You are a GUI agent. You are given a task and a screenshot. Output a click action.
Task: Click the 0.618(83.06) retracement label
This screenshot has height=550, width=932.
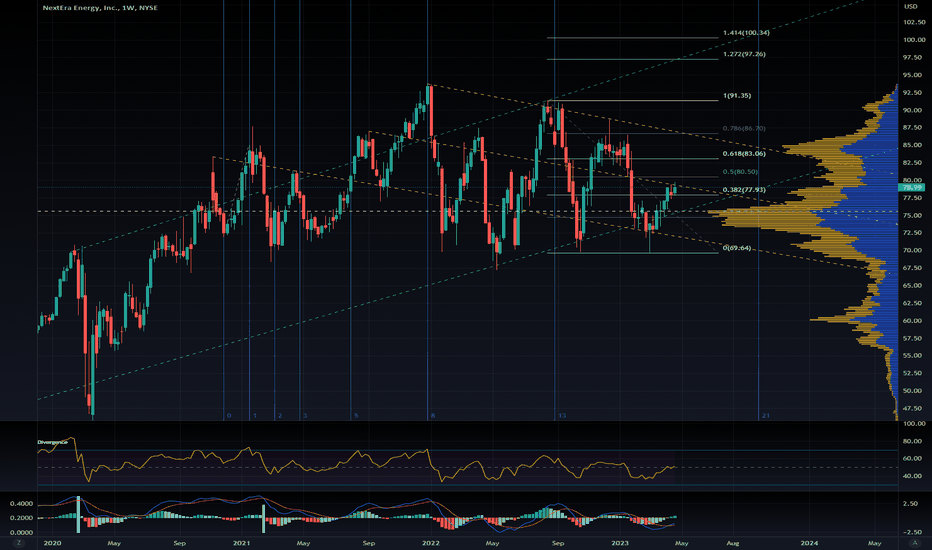click(744, 154)
